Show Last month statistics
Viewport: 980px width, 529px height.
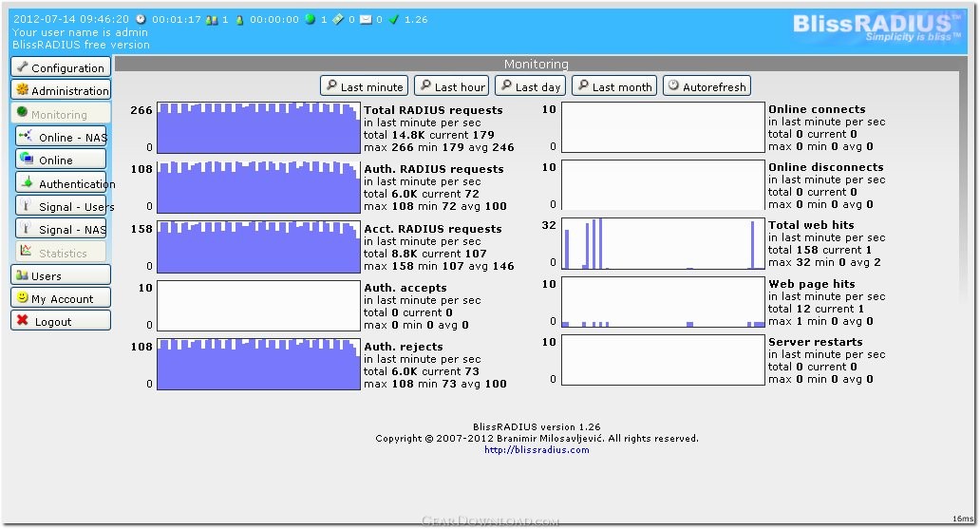point(614,85)
